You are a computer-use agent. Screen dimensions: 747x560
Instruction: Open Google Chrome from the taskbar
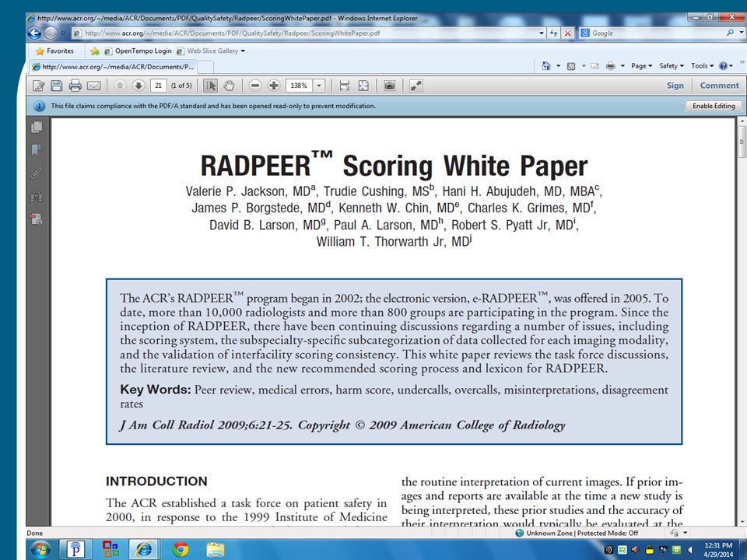[181, 550]
